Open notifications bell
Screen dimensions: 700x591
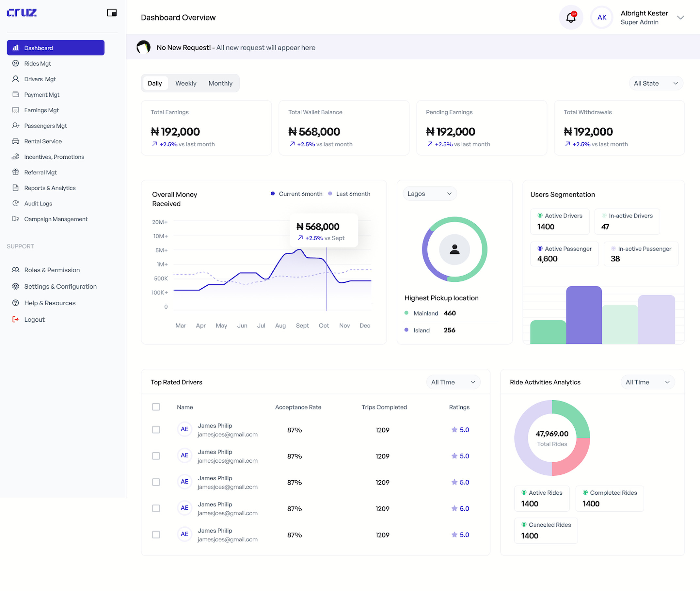[571, 17]
